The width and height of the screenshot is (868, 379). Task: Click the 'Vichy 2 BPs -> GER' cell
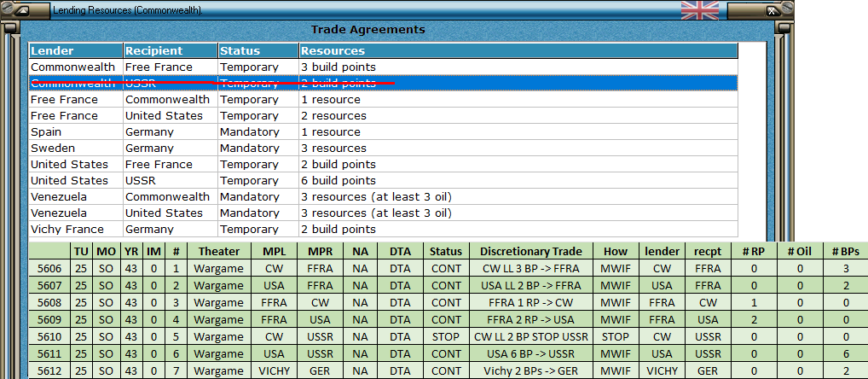pos(531,371)
